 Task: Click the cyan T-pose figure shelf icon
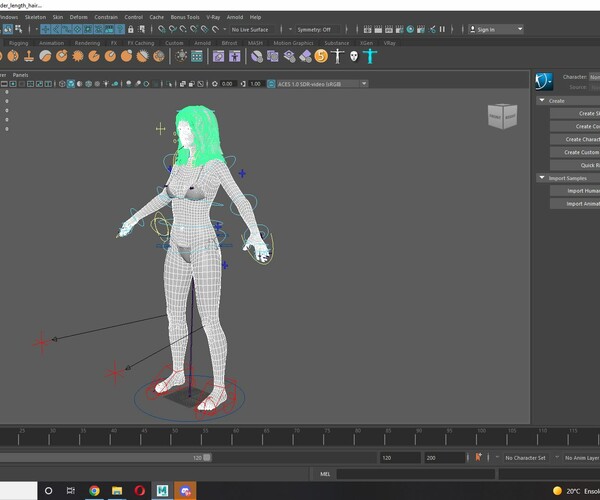tap(370, 56)
